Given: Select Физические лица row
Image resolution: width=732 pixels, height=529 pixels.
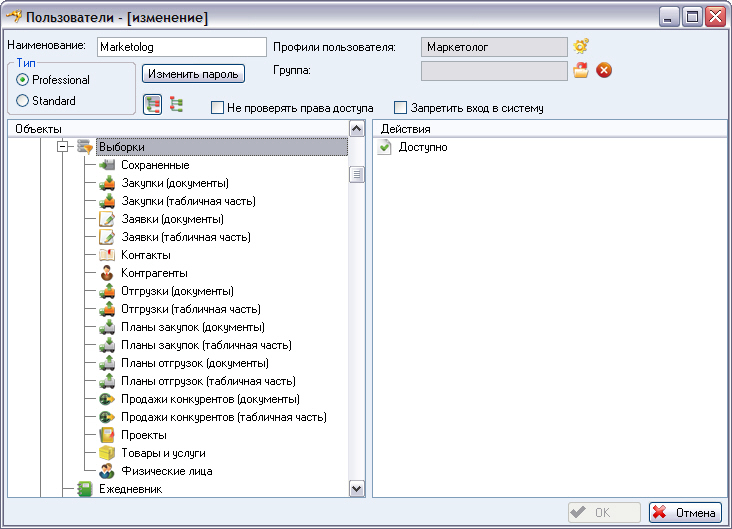Looking at the screenshot, I should 167,471.
